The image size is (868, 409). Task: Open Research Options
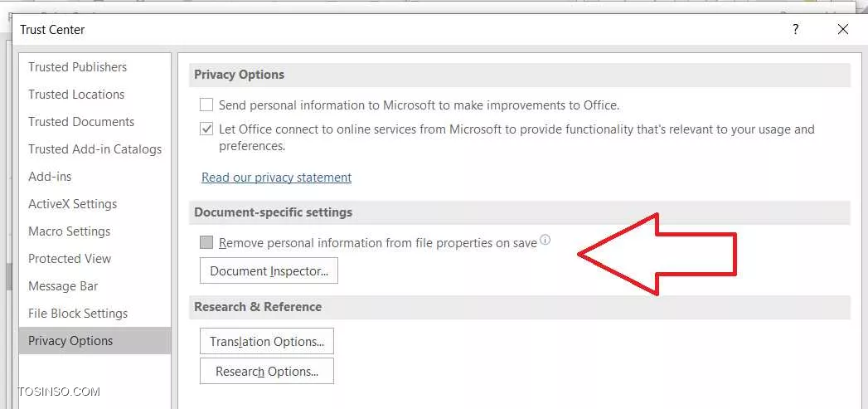point(267,372)
